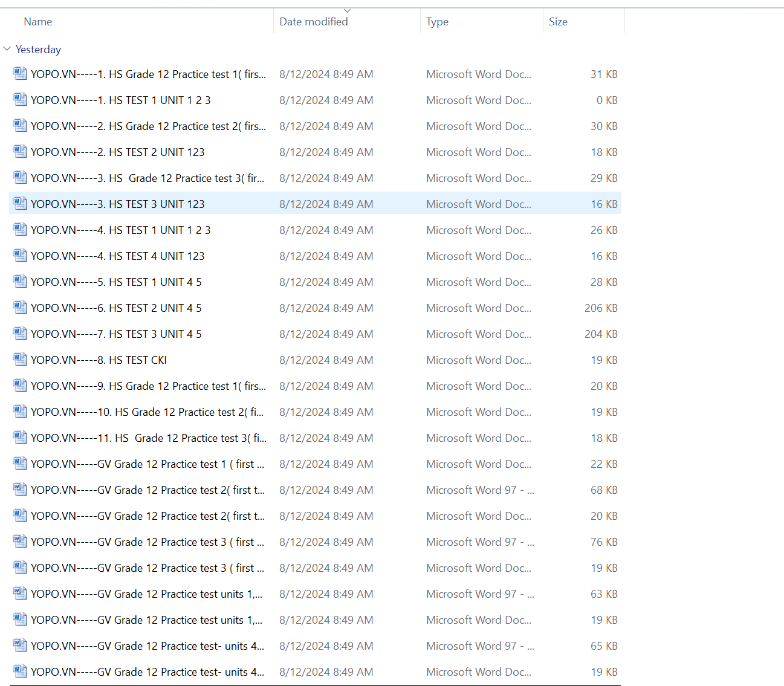The image size is (784, 686).
Task: Click Word icon beside '5. HS TEST 1 UNIT 4 5'
Action: (20, 282)
